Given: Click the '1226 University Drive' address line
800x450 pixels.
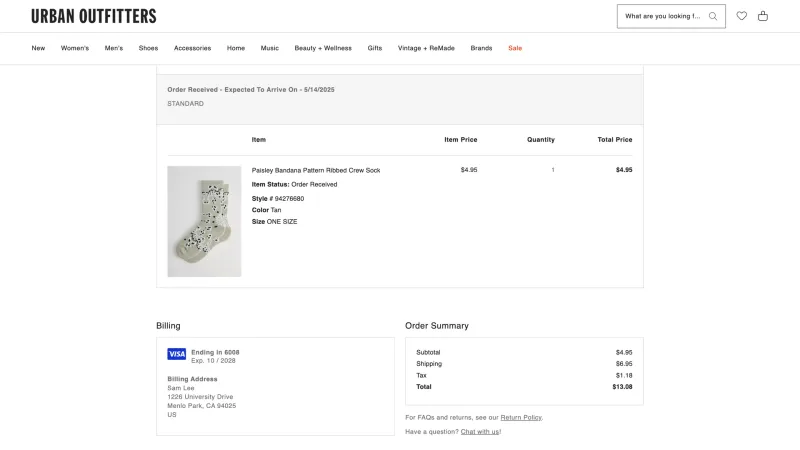Looking at the screenshot, I should 200,397.
